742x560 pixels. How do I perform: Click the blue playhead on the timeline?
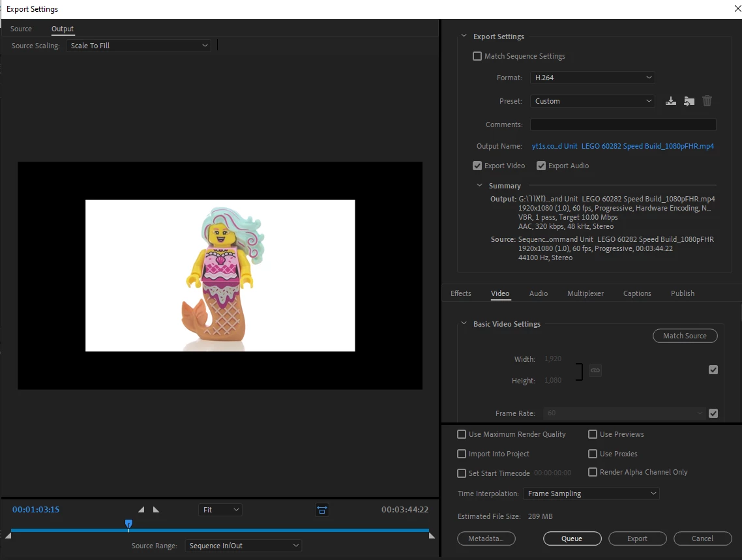[x=128, y=523]
